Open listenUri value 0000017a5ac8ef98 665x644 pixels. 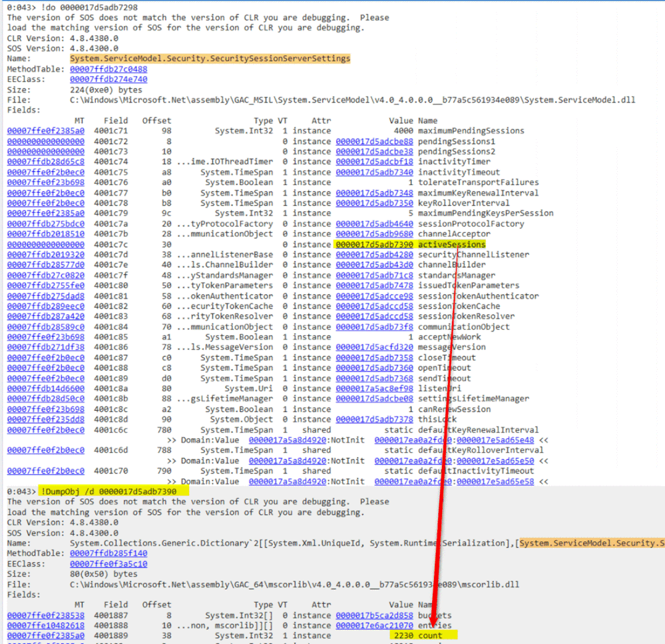[374, 389]
